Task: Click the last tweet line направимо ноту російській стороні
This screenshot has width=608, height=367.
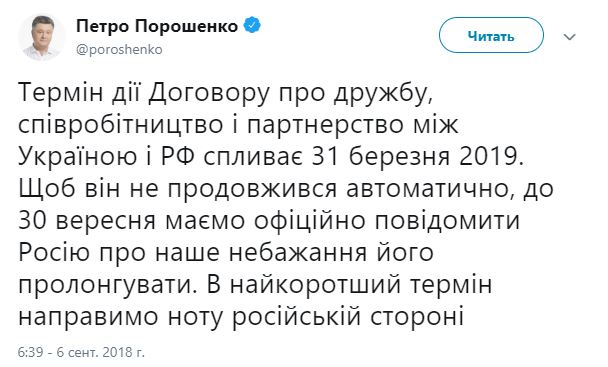Action: coord(241,317)
